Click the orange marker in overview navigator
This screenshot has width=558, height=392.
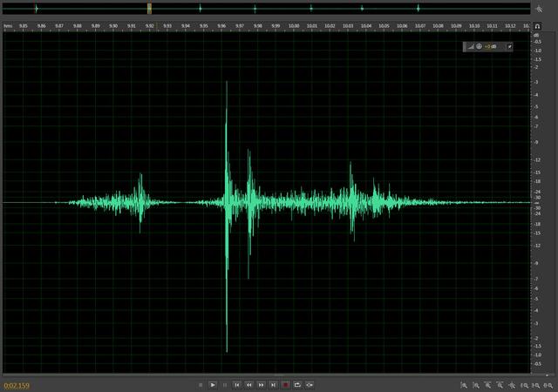tap(149, 8)
